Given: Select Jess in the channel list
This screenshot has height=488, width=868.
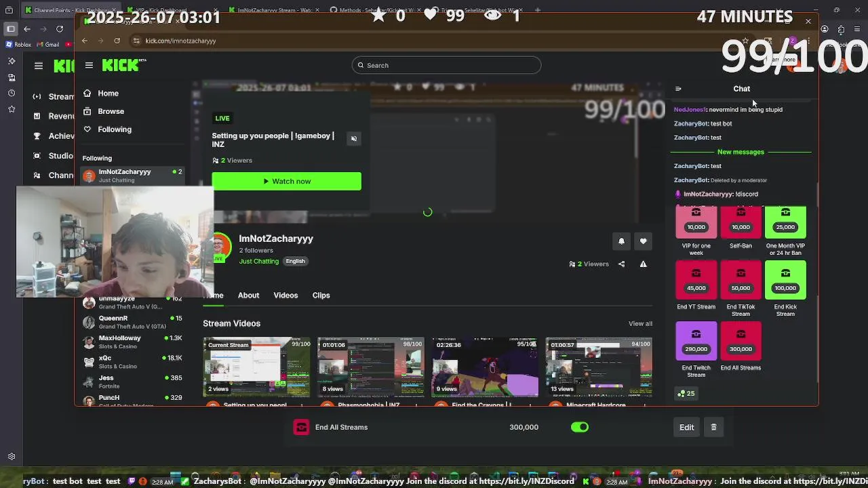Looking at the screenshot, I should [x=132, y=382].
